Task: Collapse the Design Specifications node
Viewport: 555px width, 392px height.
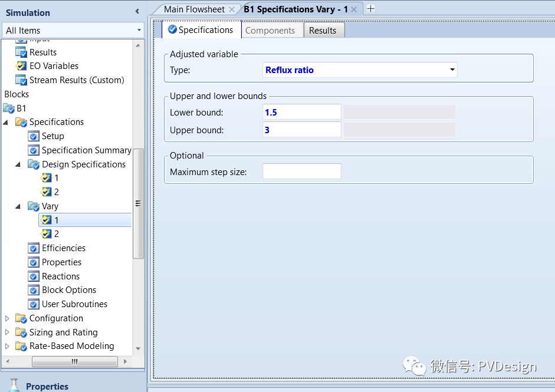Action: [18, 164]
